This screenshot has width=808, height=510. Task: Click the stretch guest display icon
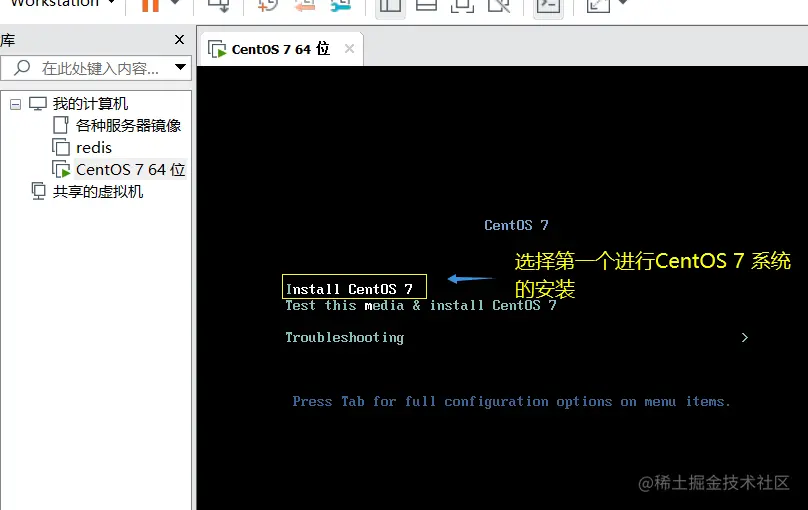pyautogui.click(x=598, y=5)
